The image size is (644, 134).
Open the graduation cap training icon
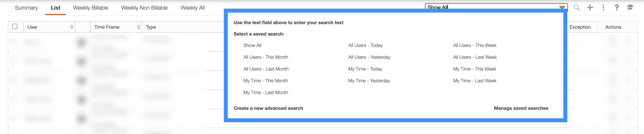(x=630, y=7)
